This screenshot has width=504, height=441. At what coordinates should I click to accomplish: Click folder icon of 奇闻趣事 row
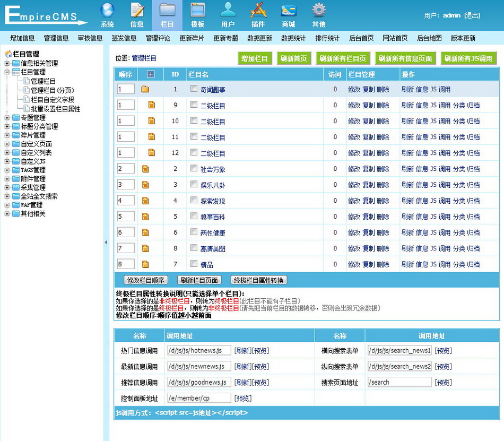(145, 89)
